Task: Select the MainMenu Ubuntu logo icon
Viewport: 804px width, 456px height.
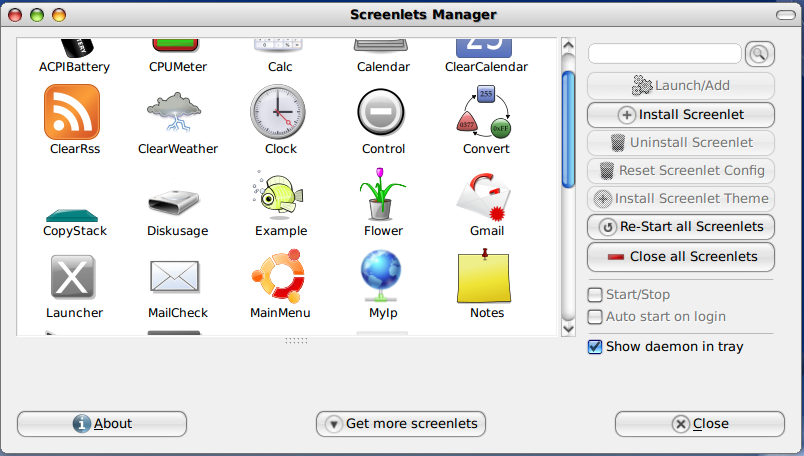Action: coord(278,276)
